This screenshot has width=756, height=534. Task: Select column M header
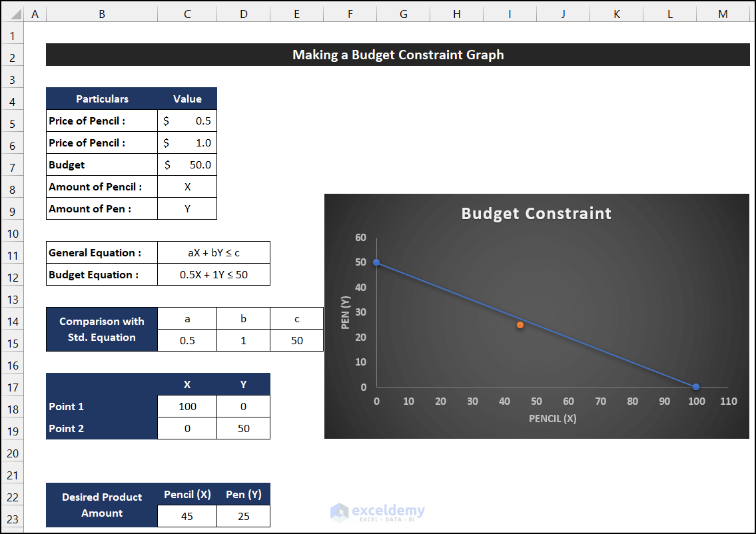(723, 14)
